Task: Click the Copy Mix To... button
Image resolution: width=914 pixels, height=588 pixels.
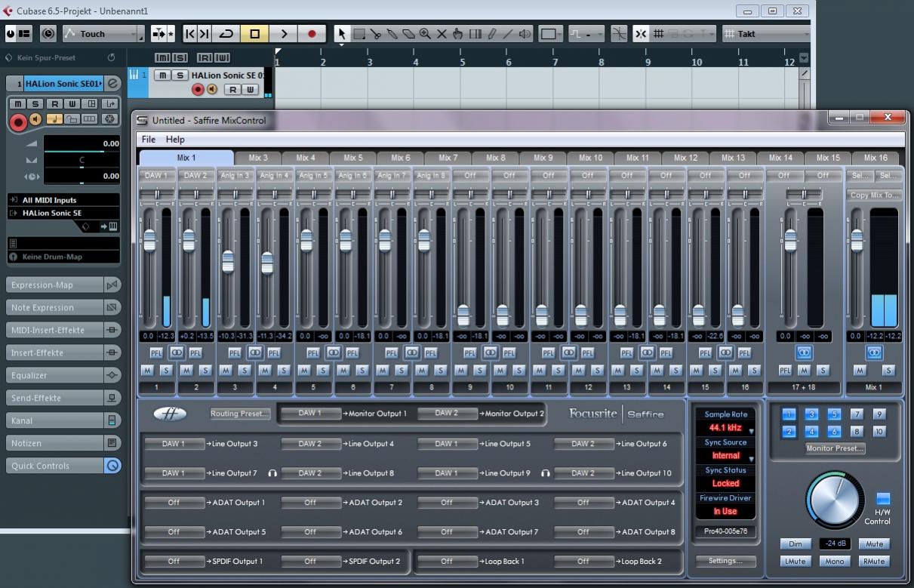Action: (x=876, y=195)
